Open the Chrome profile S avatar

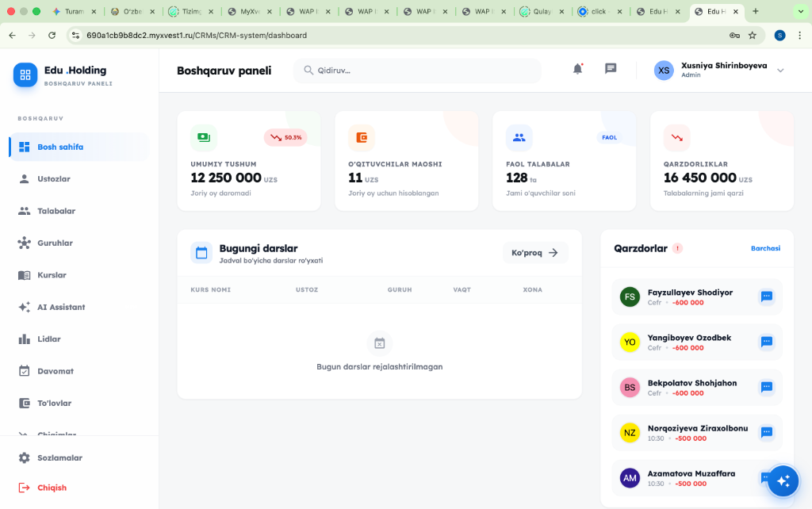780,35
